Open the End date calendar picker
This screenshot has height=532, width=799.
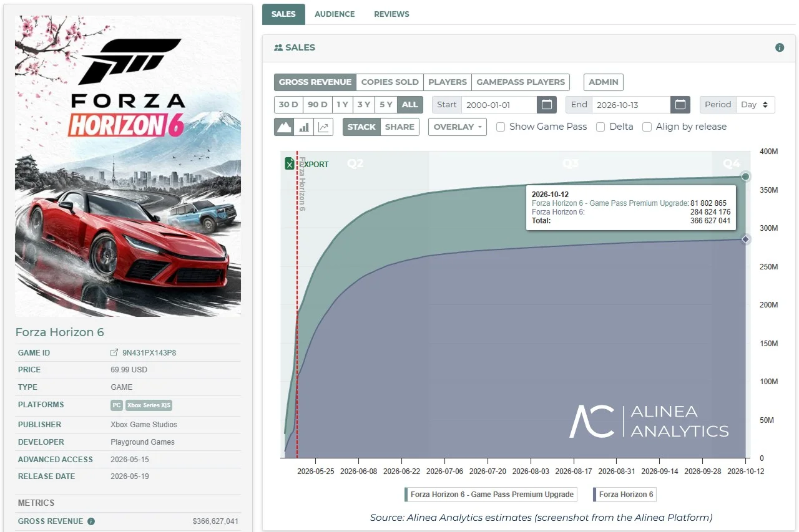pos(680,105)
